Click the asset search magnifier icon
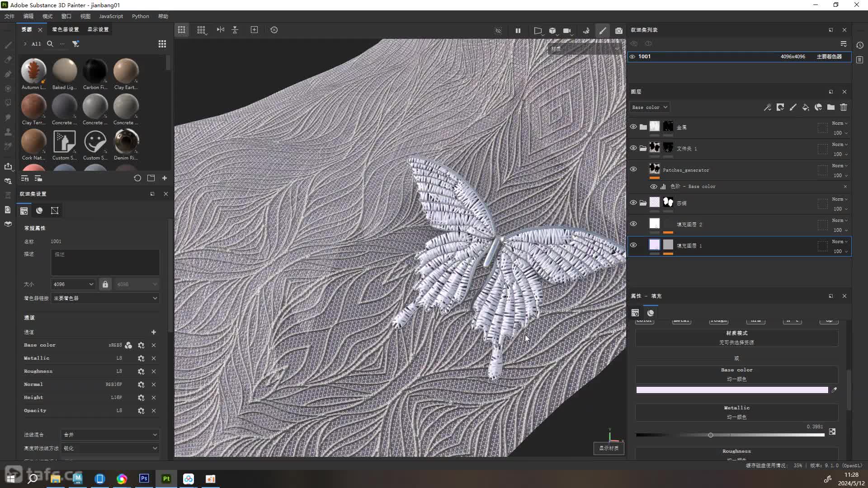The height and width of the screenshot is (488, 868). tap(50, 44)
